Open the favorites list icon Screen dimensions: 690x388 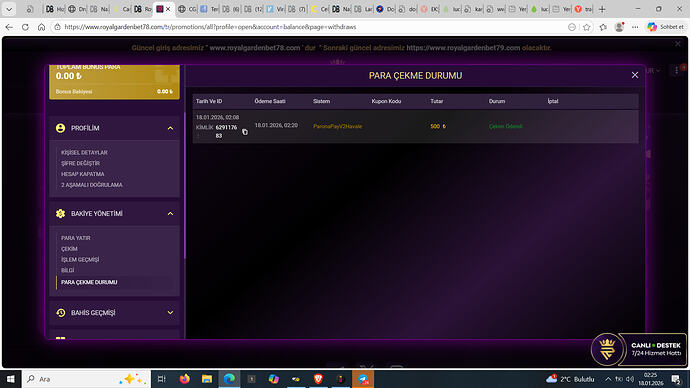point(603,27)
